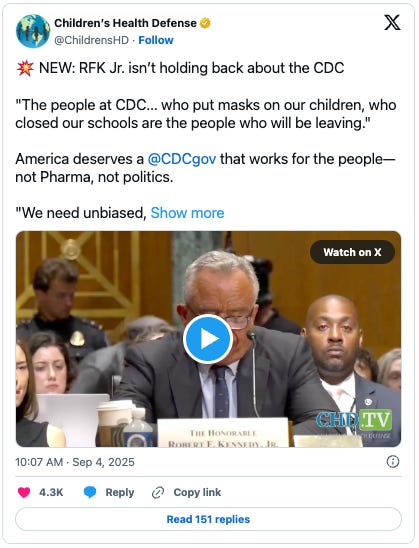419x548 pixels.
Task: Open the X logo in the corner
Action: (392, 23)
